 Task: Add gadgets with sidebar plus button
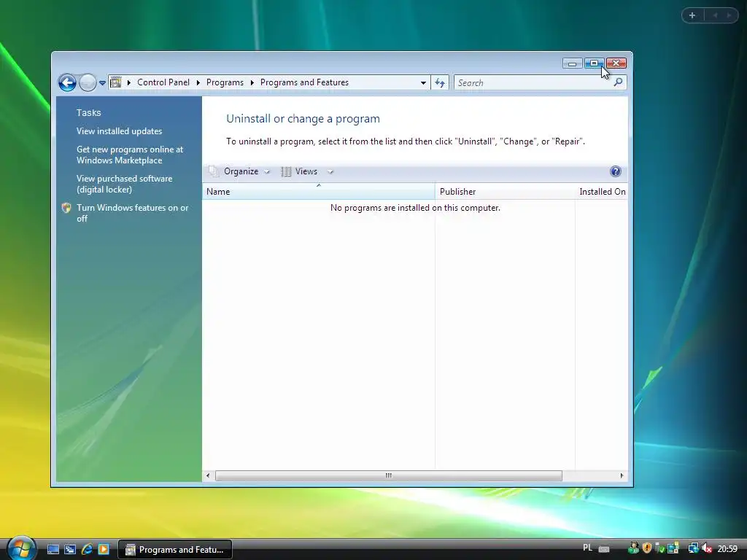point(692,15)
